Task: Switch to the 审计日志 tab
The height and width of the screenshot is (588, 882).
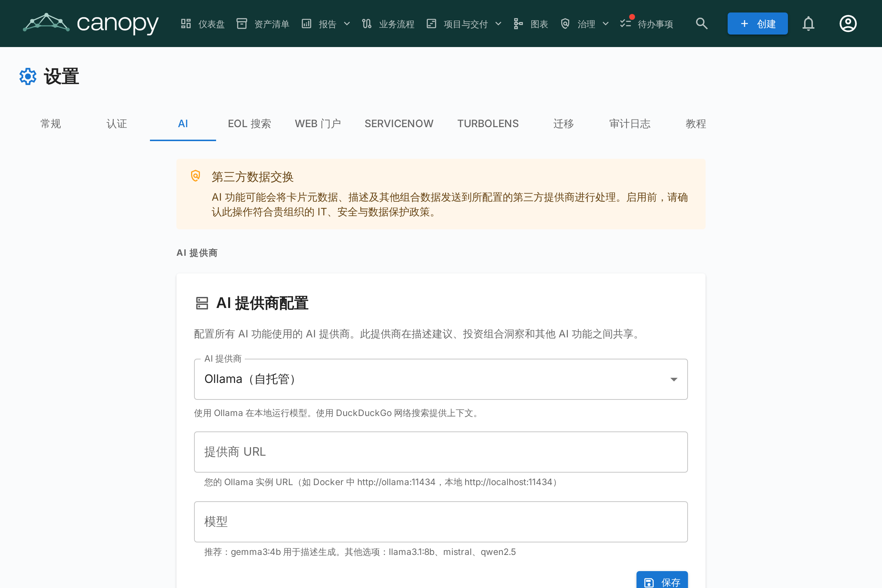Action: pyautogui.click(x=630, y=124)
